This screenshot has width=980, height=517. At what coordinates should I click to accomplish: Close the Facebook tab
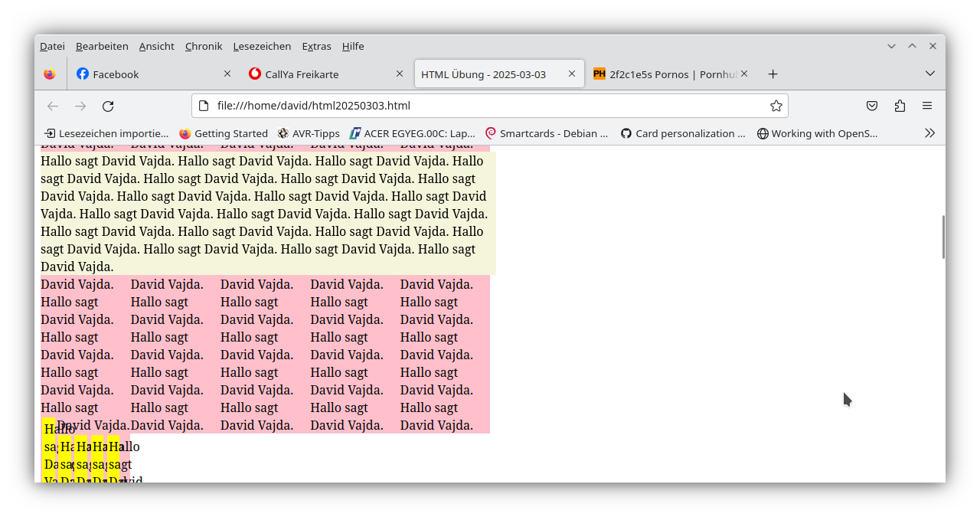click(x=227, y=74)
